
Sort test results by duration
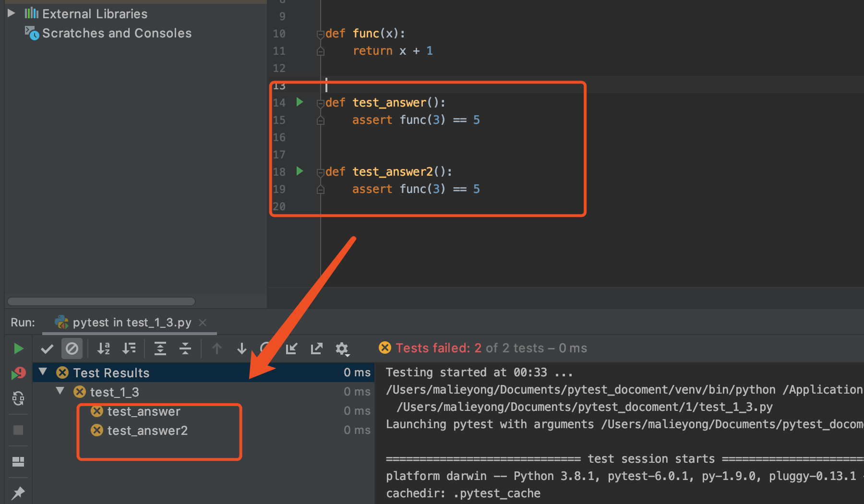coord(129,348)
